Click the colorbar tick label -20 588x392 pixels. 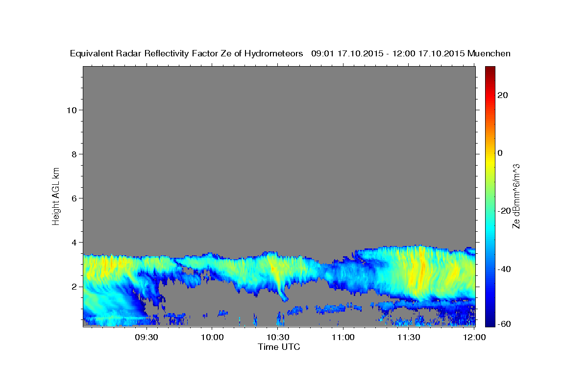point(504,211)
